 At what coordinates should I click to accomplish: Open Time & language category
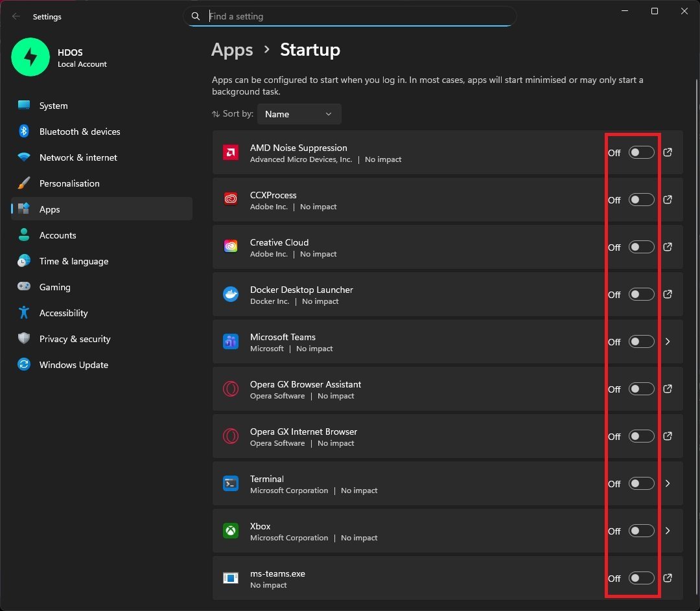(x=102, y=261)
